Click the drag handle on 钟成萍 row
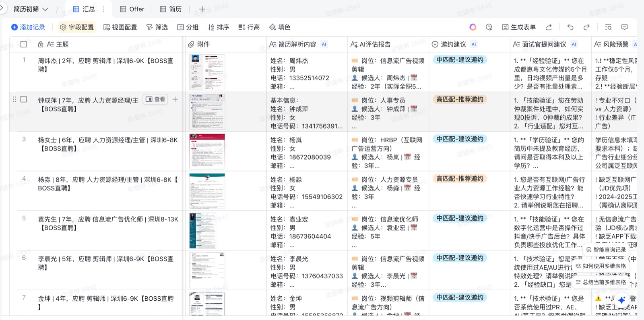The height and width of the screenshot is (320, 644). (14, 99)
